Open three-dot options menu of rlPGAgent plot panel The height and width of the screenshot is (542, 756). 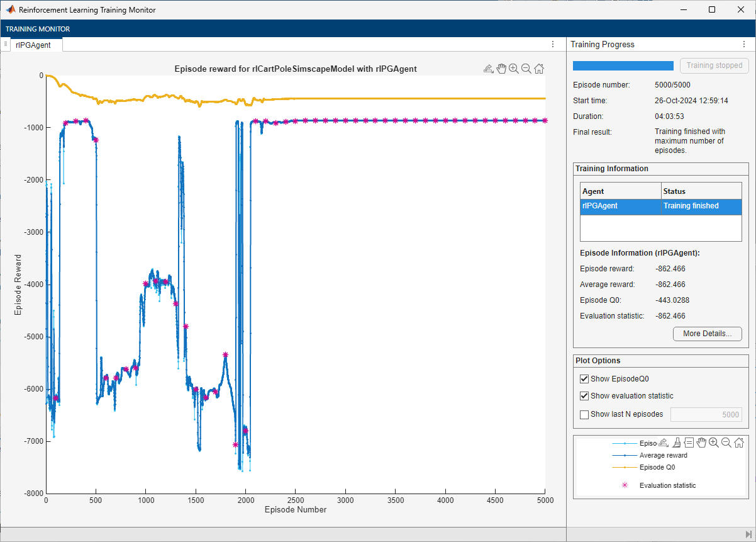coord(553,45)
